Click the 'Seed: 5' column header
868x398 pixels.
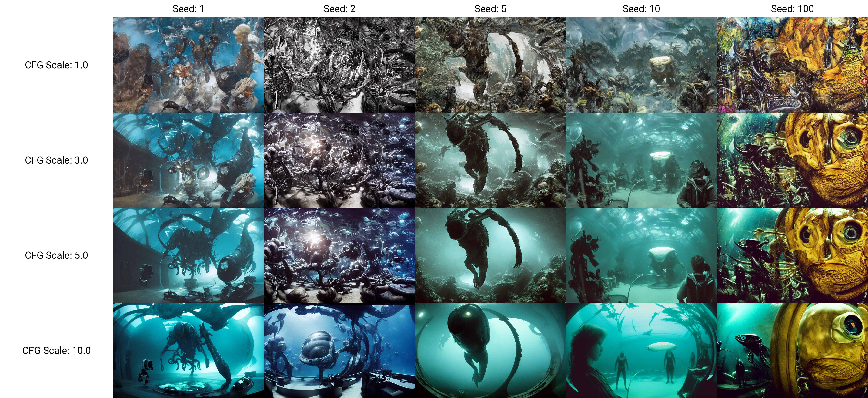coord(490,9)
